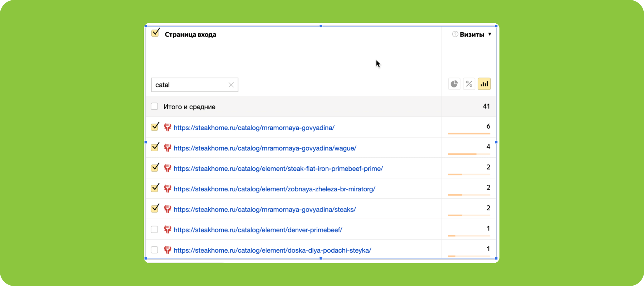644x286 pixels.
Task: Click favicon of denver-primebeef row
Action: [x=167, y=230]
